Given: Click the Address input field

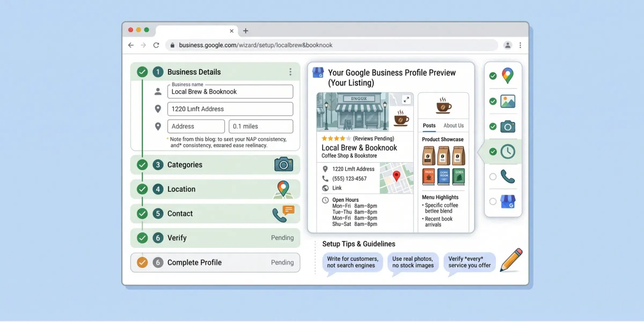Looking at the screenshot, I should coord(196,126).
